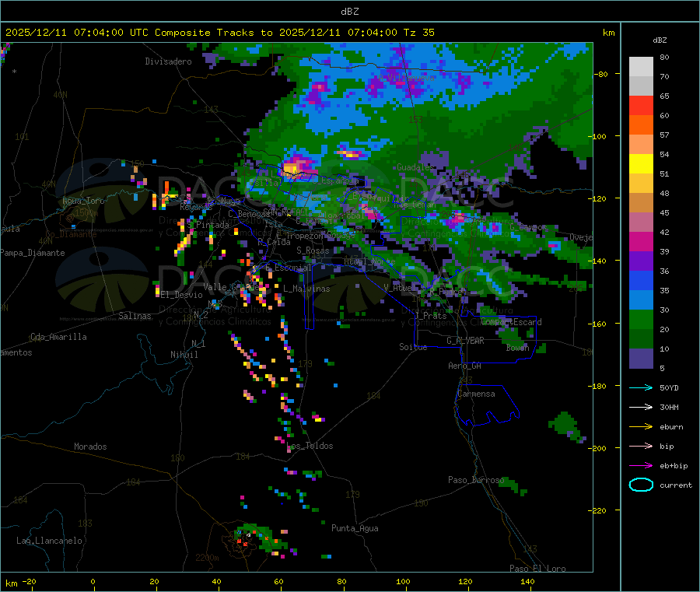Screen dimensions: 700x592
Task: Click the 'E_Escorial' map label
Action: [289, 268]
